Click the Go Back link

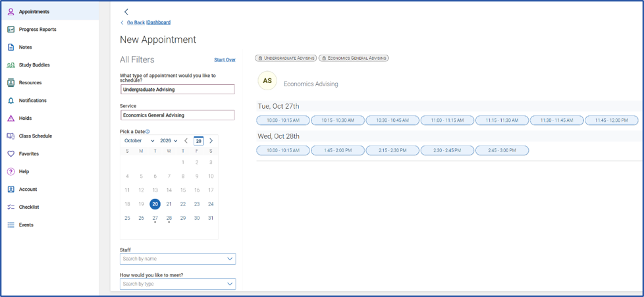click(136, 22)
